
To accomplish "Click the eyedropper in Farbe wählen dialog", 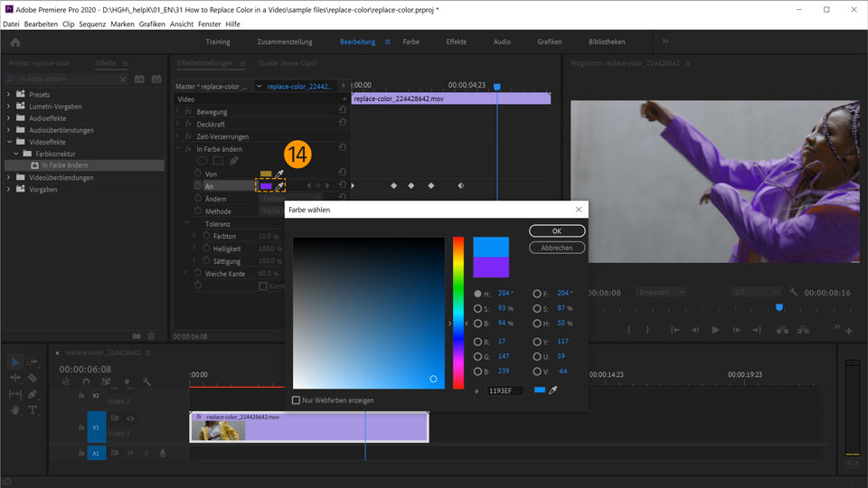I will point(552,390).
